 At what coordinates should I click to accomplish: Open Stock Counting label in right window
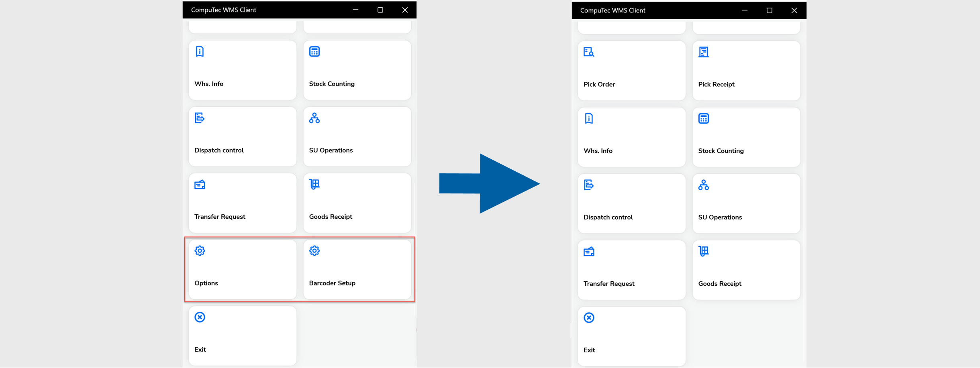click(721, 151)
